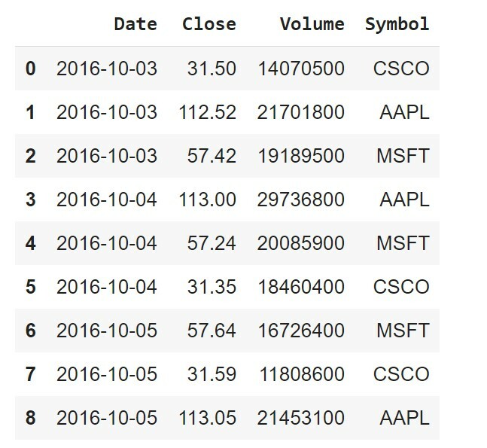The height and width of the screenshot is (448, 487).
Task: Click volume value 11808600
Action: [x=302, y=374]
